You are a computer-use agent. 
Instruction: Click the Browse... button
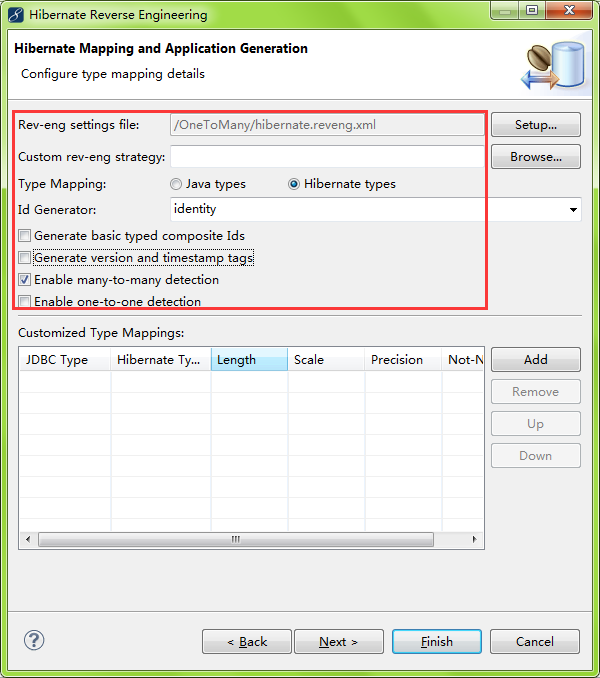click(536, 157)
